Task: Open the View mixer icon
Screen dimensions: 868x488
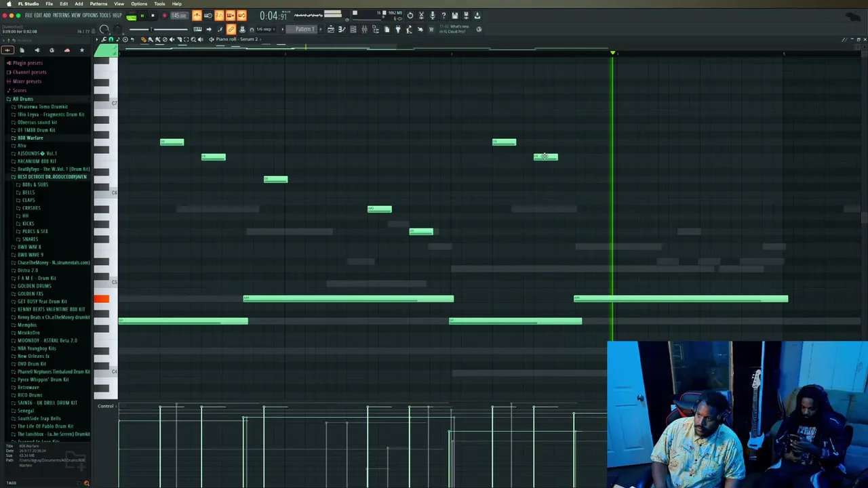Action: point(364,29)
